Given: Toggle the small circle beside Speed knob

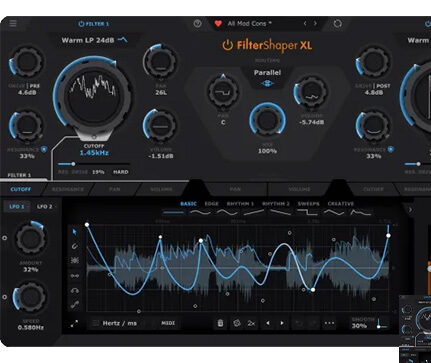Looking at the screenshot, I should click(4, 297).
